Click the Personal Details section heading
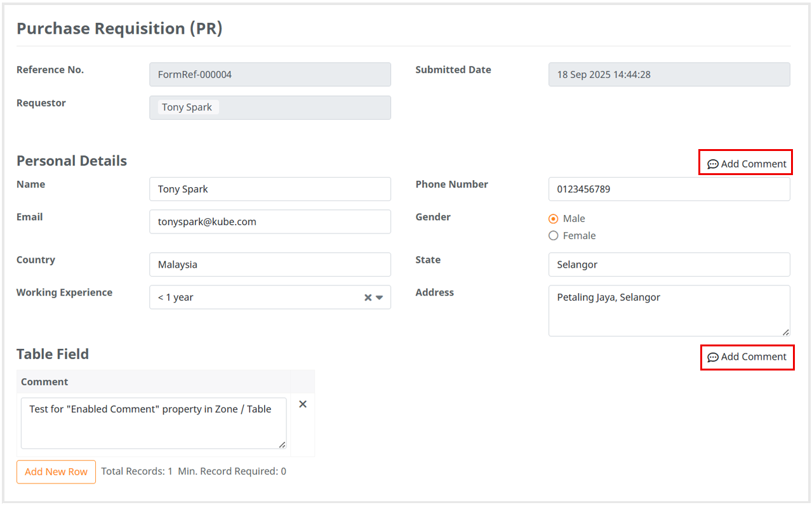812x505 pixels. click(72, 161)
